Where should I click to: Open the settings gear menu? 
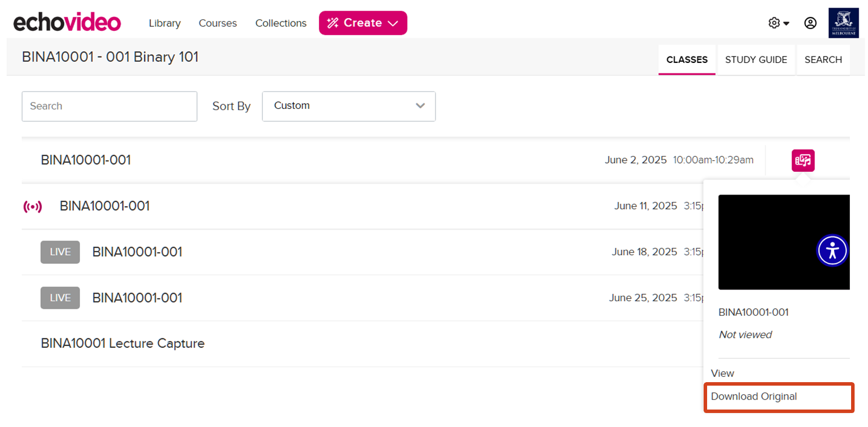point(778,23)
